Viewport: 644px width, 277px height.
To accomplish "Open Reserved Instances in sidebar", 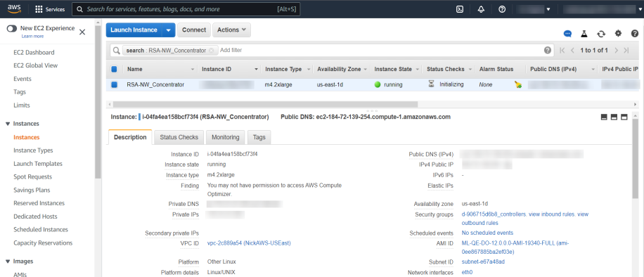I will click(x=39, y=203).
